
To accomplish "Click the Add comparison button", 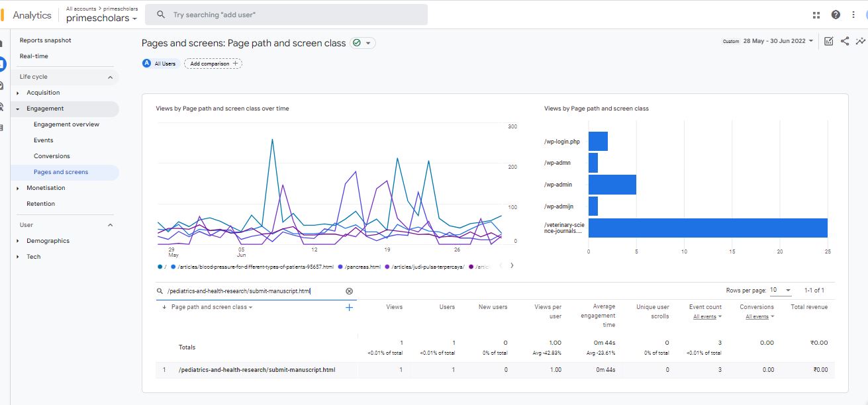I will pos(213,64).
